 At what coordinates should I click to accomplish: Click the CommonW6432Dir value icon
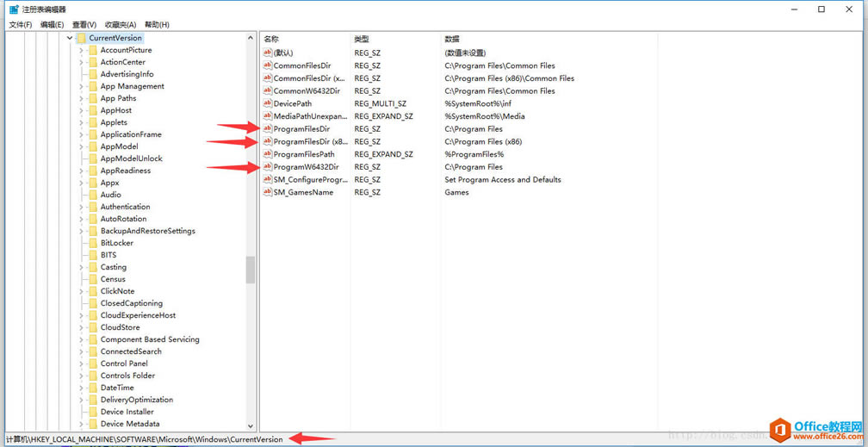point(268,90)
